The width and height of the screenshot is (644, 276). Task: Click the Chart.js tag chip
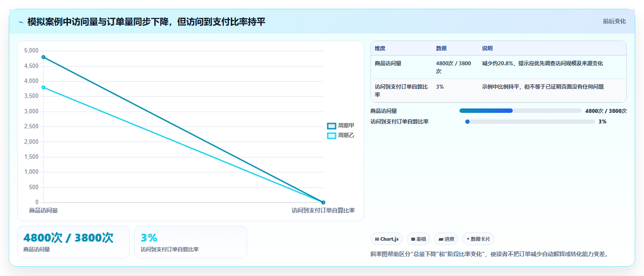click(387, 239)
